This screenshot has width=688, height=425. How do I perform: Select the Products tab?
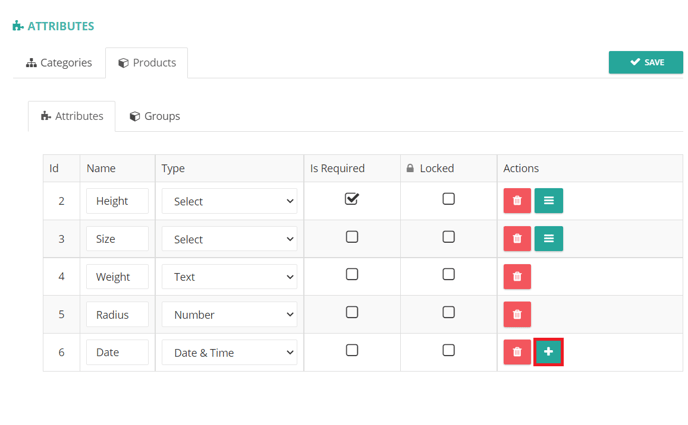[x=147, y=63]
